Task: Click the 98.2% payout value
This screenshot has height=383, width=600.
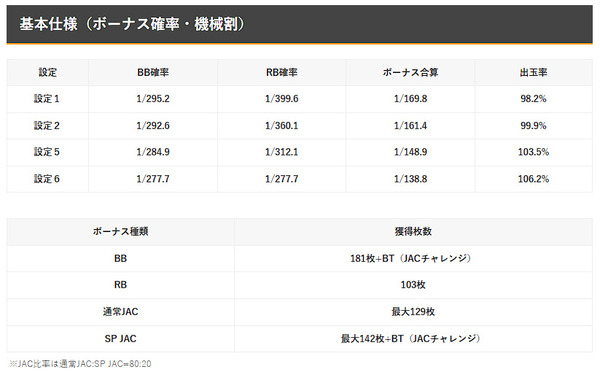Action: (533, 99)
